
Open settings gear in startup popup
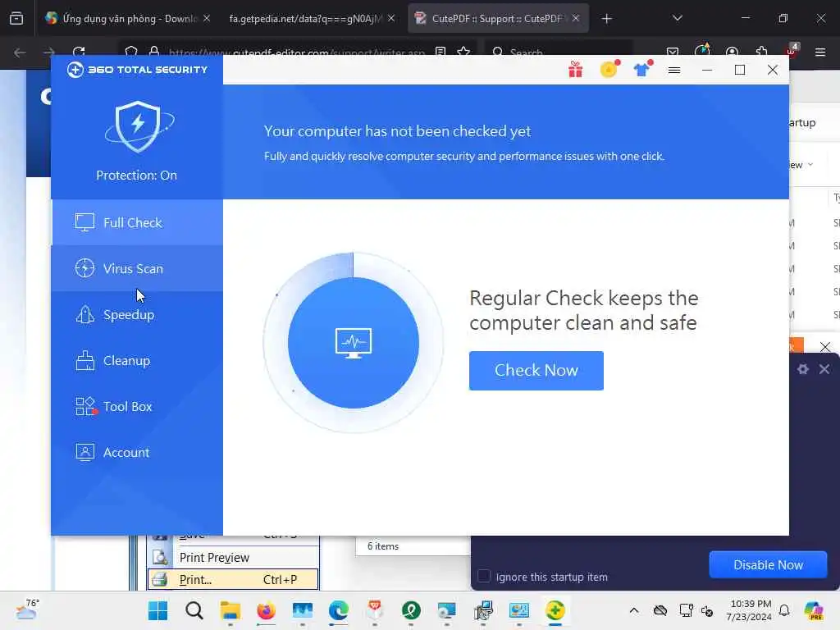[x=802, y=369]
